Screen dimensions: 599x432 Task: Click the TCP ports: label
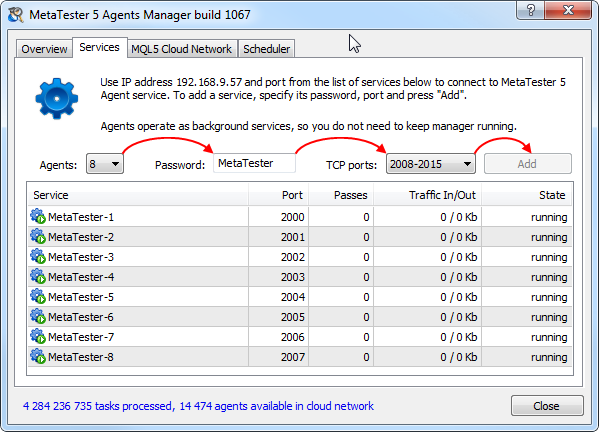point(351,165)
